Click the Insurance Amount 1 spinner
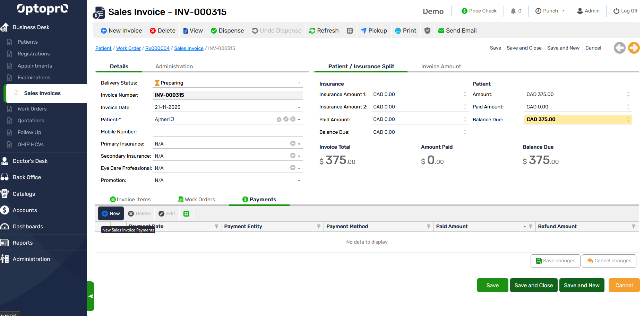This screenshot has width=644, height=316. tap(465, 94)
